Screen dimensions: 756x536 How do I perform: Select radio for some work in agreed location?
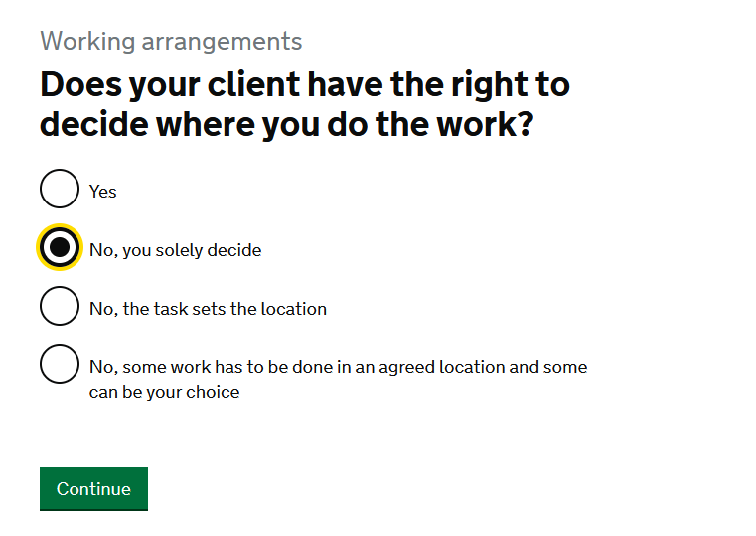[x=60, y=364]
